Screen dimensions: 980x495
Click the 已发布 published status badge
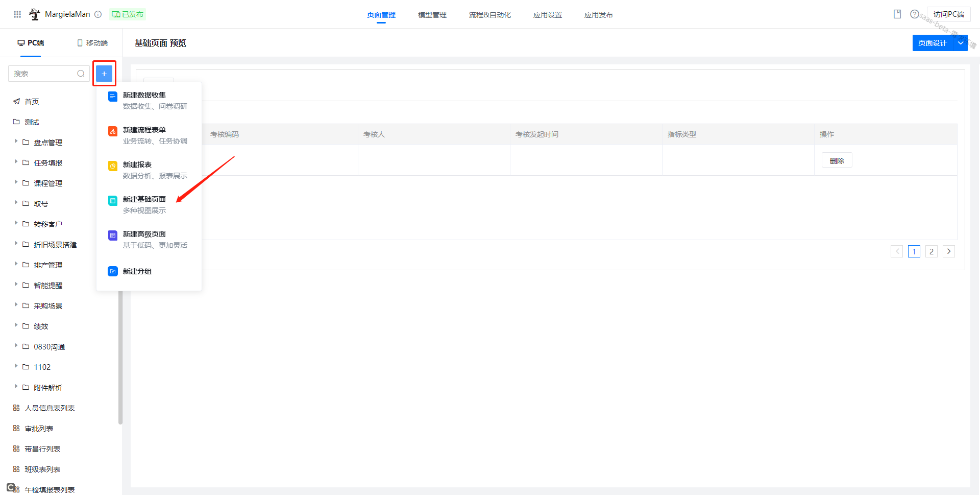click(128, 14)
